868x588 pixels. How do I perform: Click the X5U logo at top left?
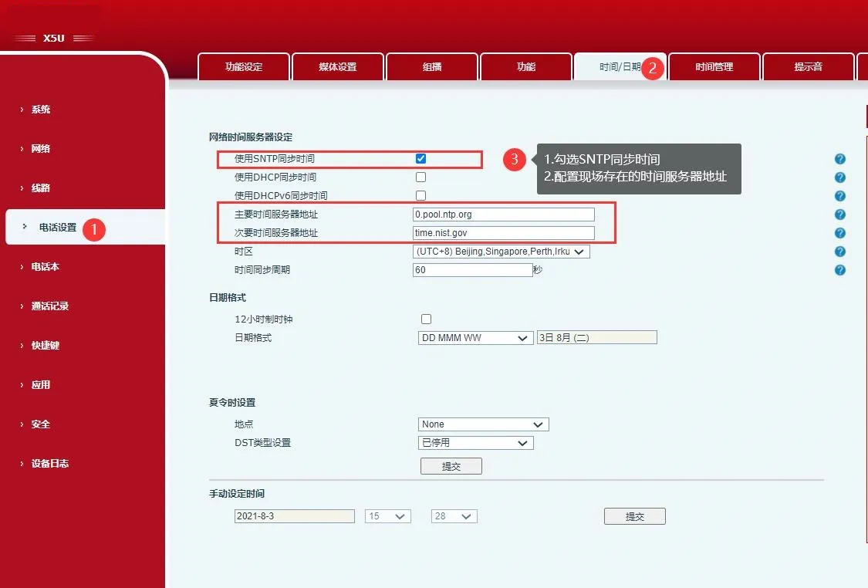[x=52, y=36]
